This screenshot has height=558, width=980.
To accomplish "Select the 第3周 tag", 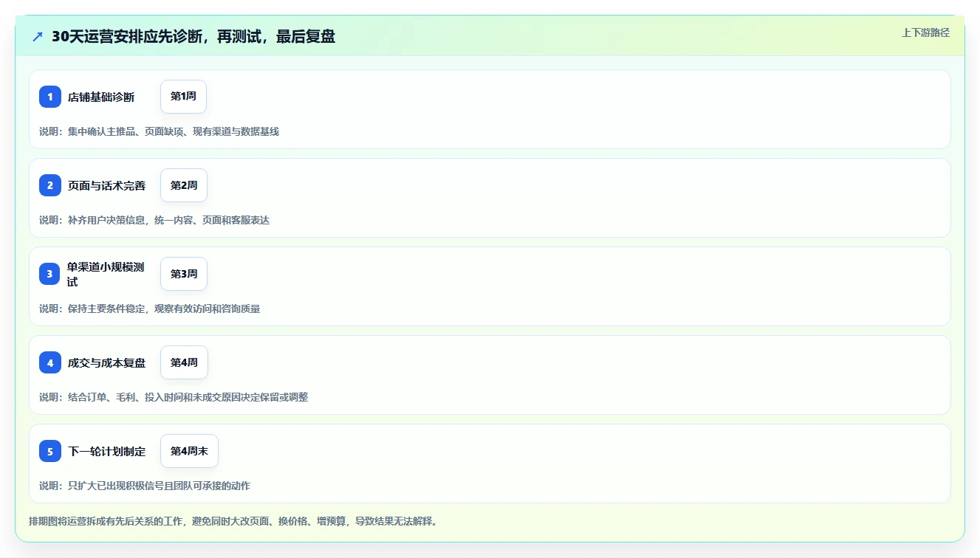I will coord(184,274).
